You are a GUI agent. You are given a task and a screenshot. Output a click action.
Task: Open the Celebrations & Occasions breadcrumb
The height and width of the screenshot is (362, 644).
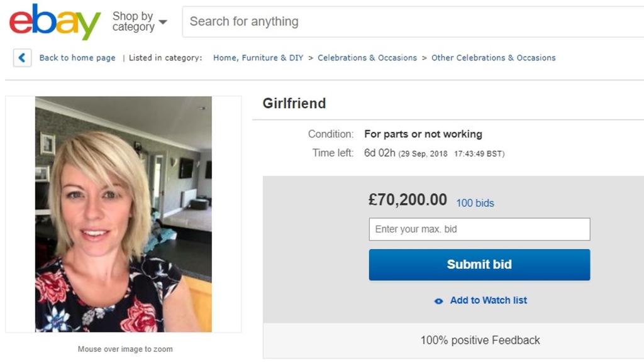(x=367, y=57)
